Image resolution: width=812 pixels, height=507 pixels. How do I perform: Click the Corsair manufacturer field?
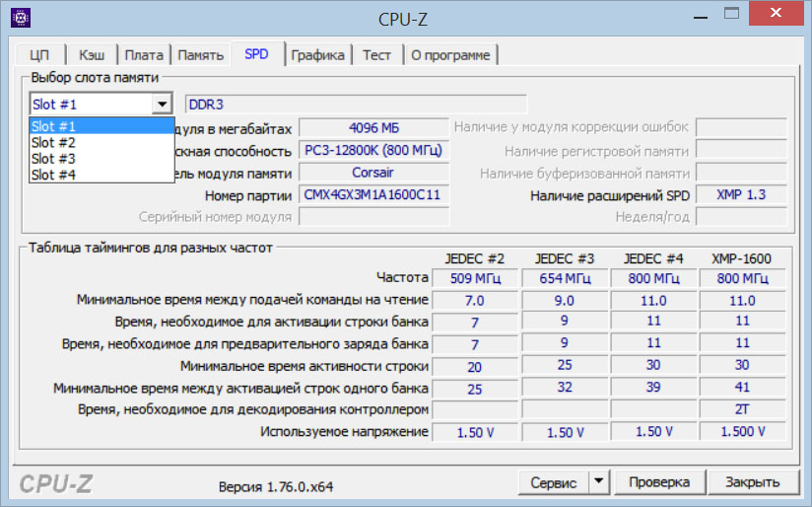coord(373,173)
